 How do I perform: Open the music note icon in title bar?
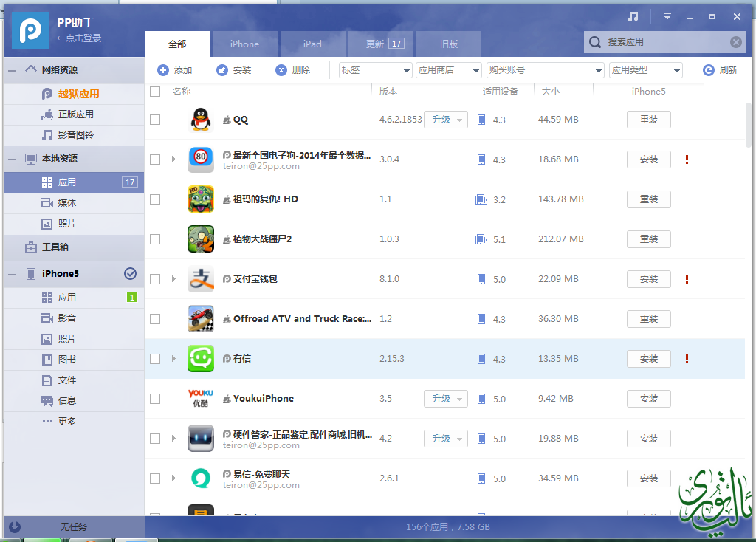coord(633,16)
